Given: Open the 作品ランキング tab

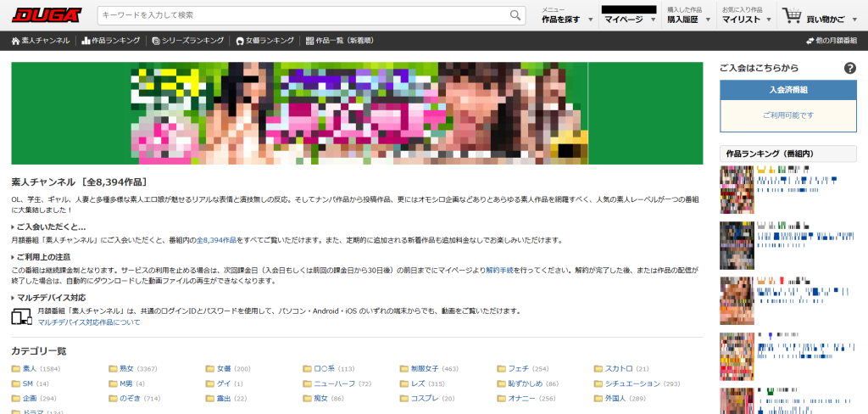Looking at the screenshot, I should point(111,41).
